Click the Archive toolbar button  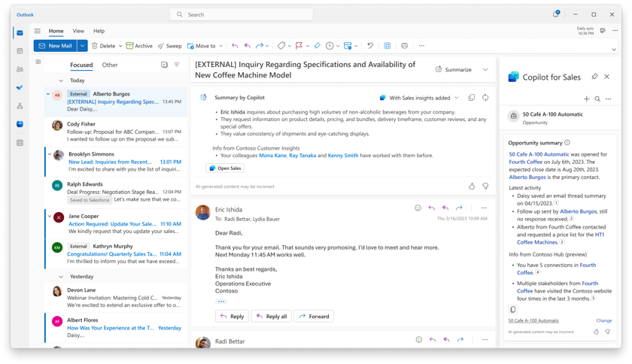click(x=139, y=46)
